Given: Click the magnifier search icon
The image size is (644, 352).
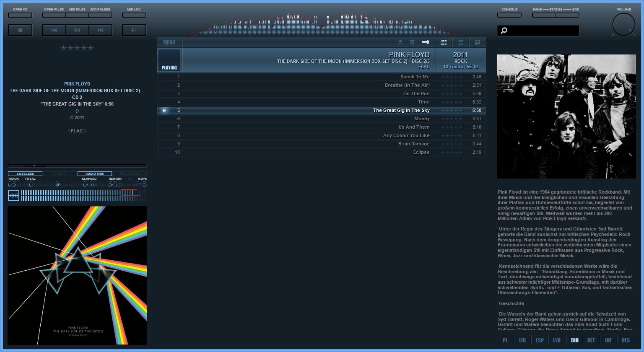Looking at the screenshot, I should pos(504,31).
